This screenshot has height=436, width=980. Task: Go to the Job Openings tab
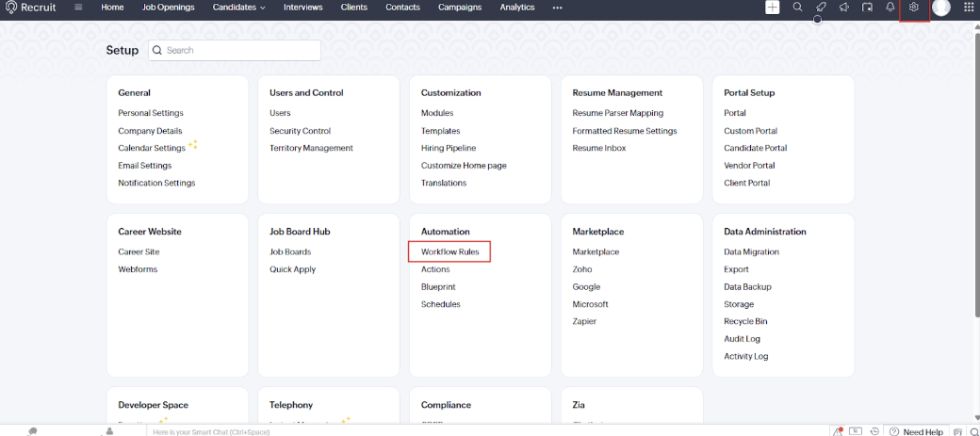[168, 8]
